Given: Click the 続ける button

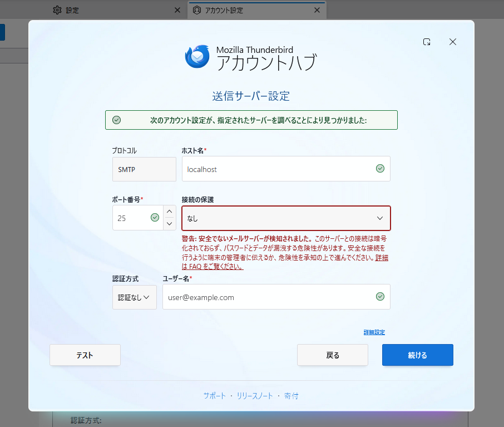Looking at the screenshot, I should [417, 355].
